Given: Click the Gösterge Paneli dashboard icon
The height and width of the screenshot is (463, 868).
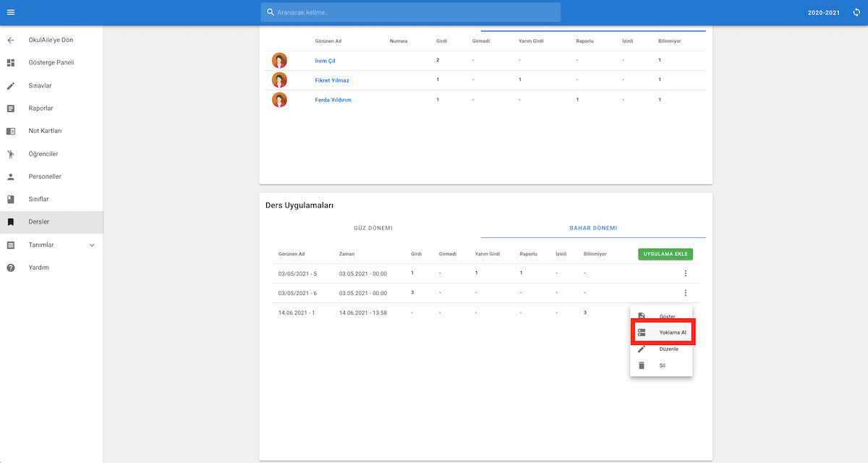Looking at the screenshot, I should 11,63.
